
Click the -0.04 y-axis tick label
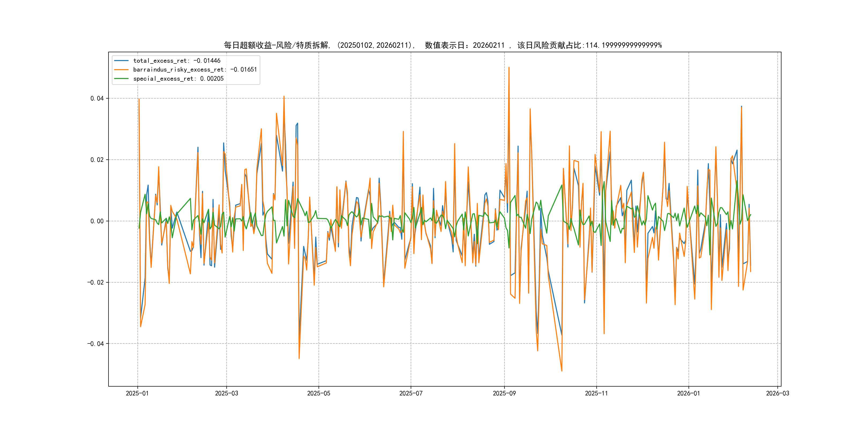(95, 344)
